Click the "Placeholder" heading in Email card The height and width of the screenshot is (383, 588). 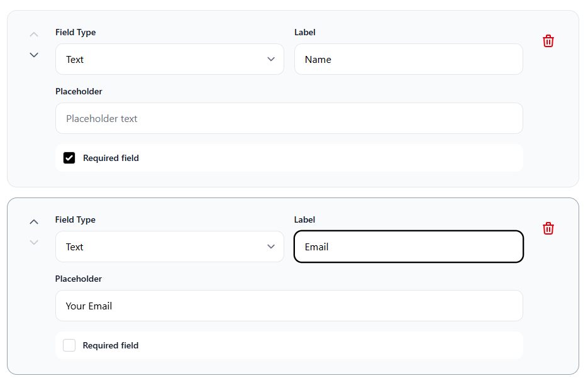[79, 279]
